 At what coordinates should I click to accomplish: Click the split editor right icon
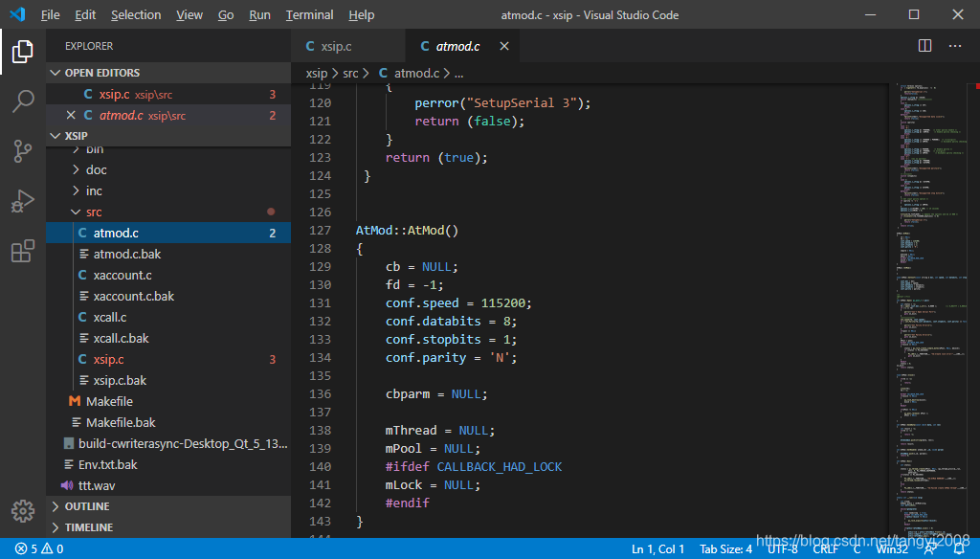tap(925, 46)
